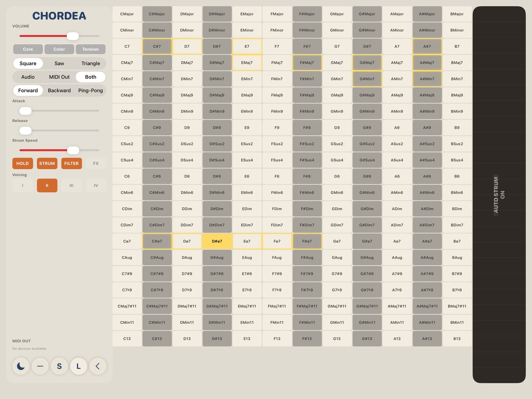The width and height of the screenshot is (532, 399).
Task: Play the EMaj7 chord pad
Action: (247, 63)
